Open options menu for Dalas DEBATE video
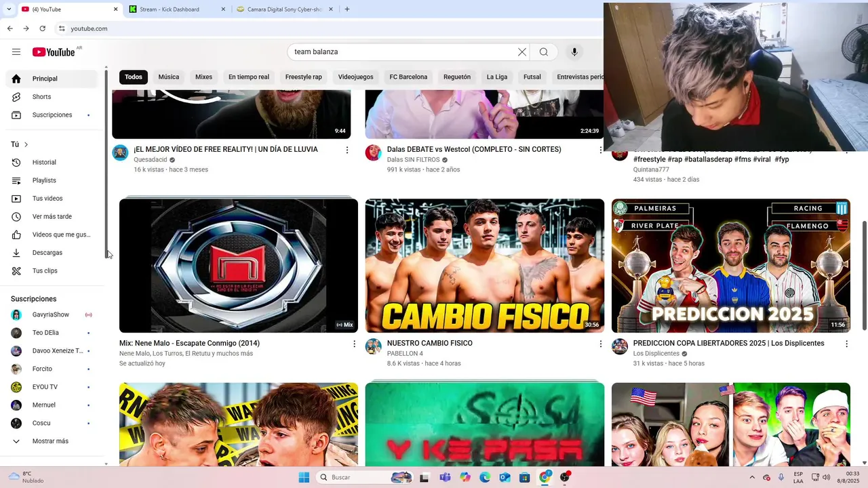Viewport: 868px width, 488px height. [600, 150]
